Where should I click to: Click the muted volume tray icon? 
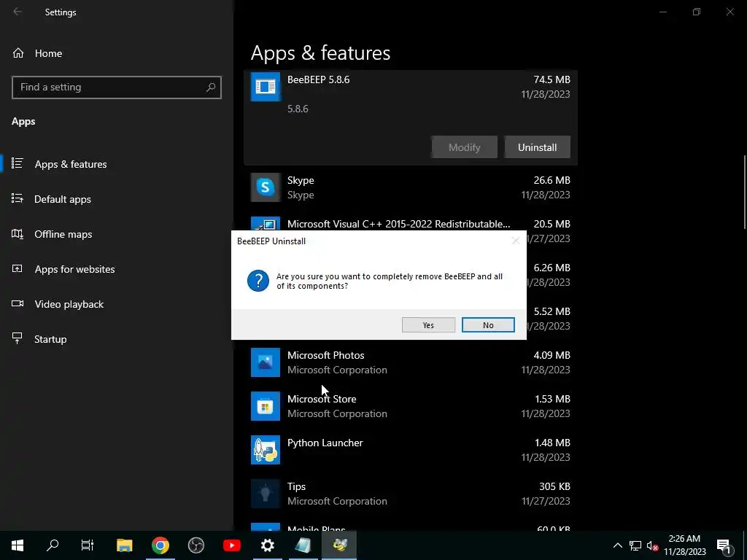tap(652, 545)
